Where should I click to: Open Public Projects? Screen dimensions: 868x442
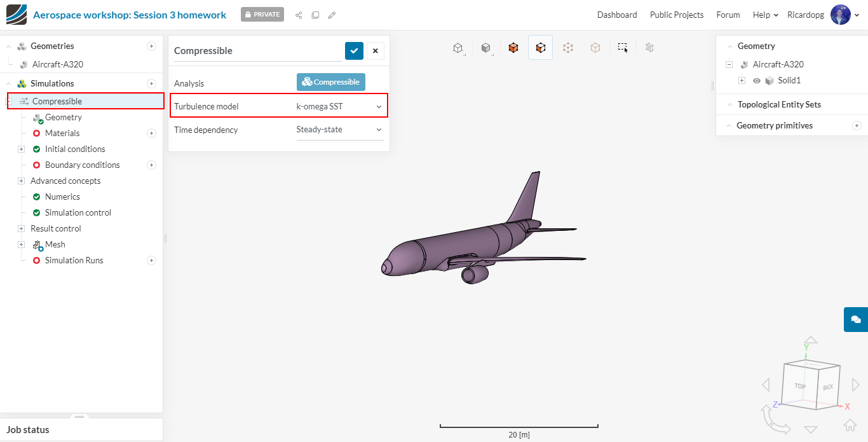[677, 15]
